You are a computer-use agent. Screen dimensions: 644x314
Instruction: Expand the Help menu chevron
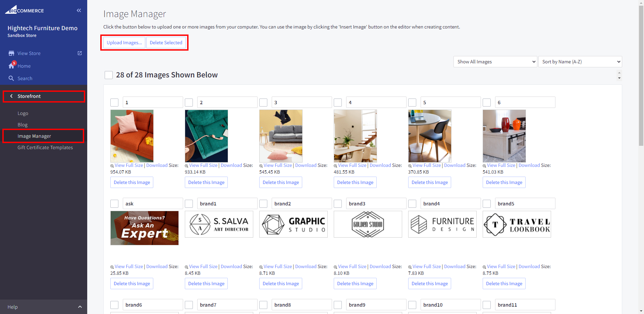click(80, 307)
